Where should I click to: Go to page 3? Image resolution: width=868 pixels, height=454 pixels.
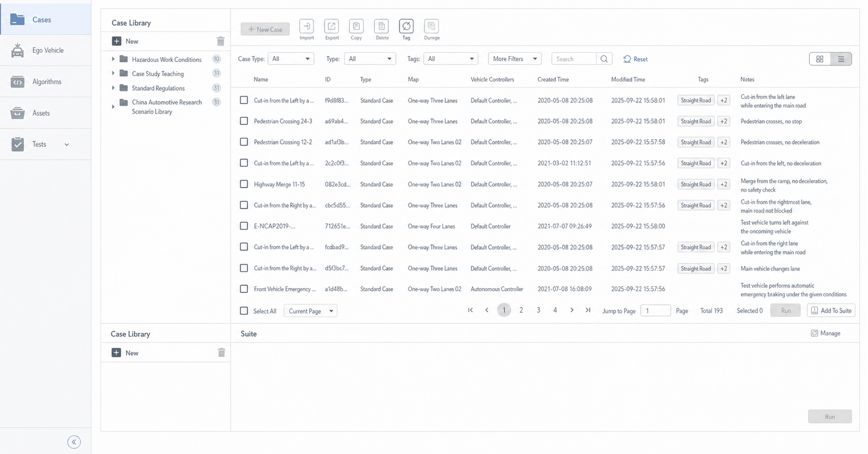coord(538,310)
